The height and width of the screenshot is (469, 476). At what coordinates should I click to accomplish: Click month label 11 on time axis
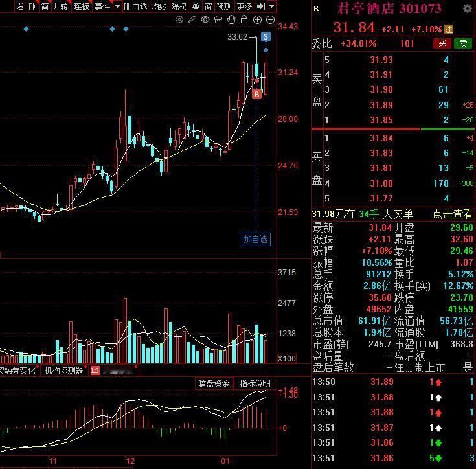point(53,461)
